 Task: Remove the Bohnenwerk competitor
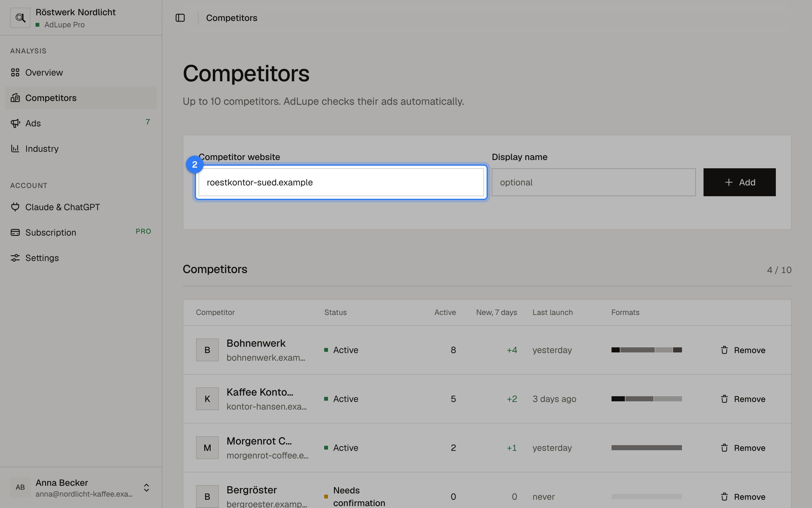pyautogui.click(x=743, y=350)
